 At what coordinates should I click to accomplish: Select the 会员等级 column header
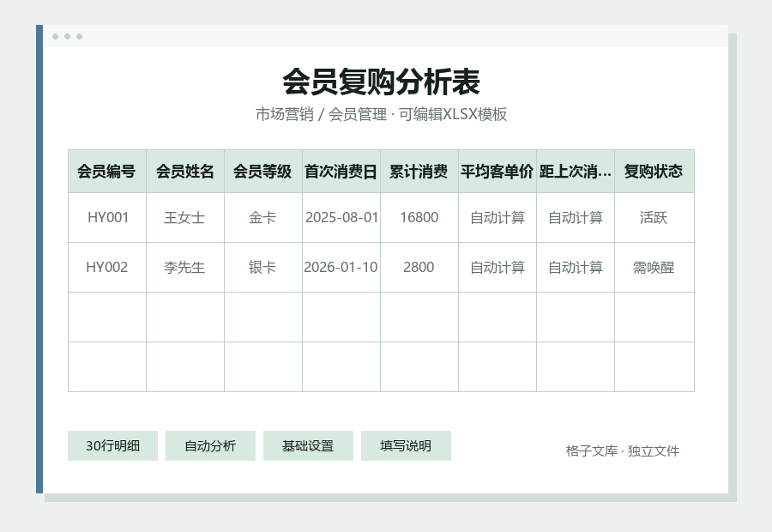[263, 172]
